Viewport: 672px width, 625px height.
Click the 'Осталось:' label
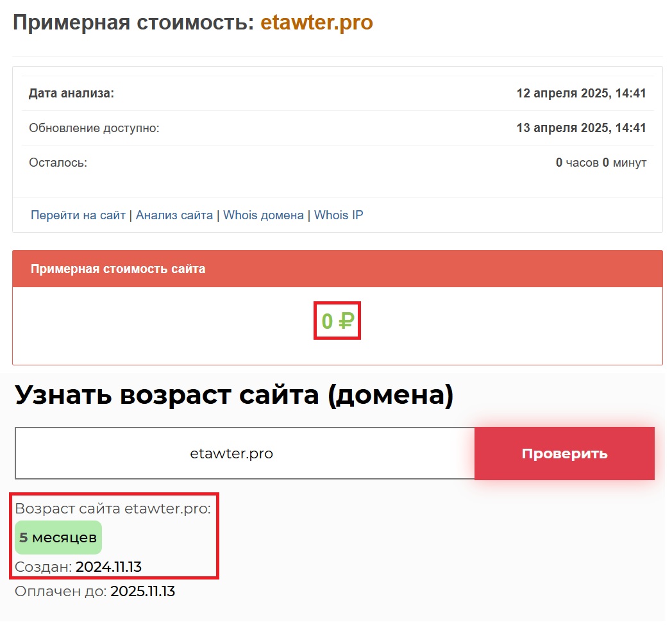[x=58, y=163]
